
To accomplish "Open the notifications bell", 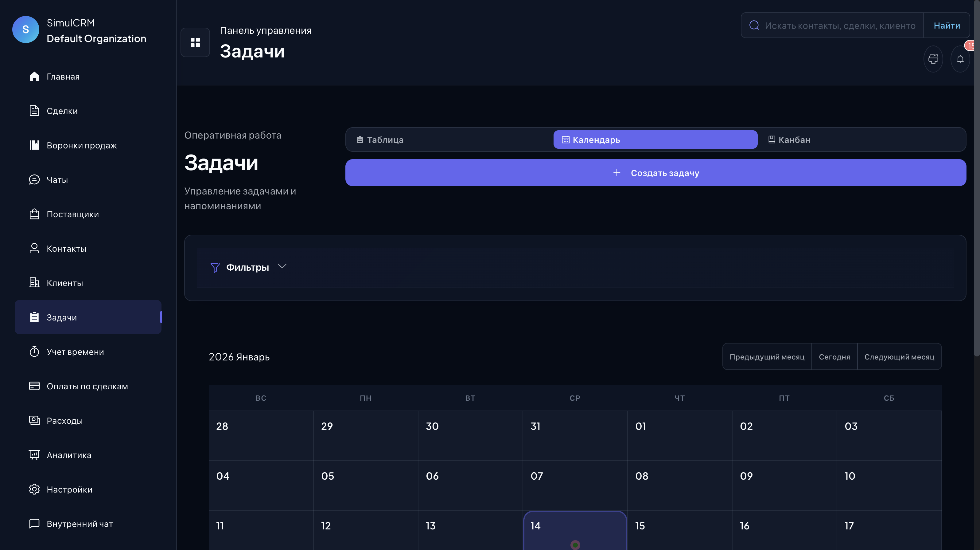I will point(960,59).
